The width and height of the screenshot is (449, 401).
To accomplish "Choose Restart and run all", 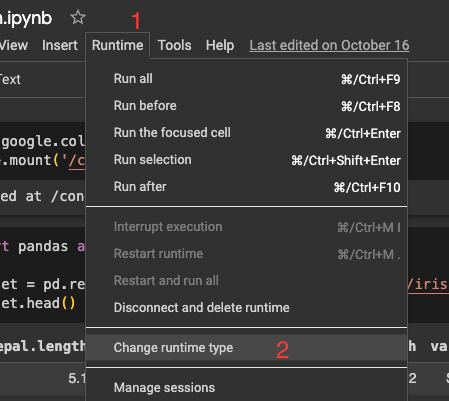I will click(247, 281).
